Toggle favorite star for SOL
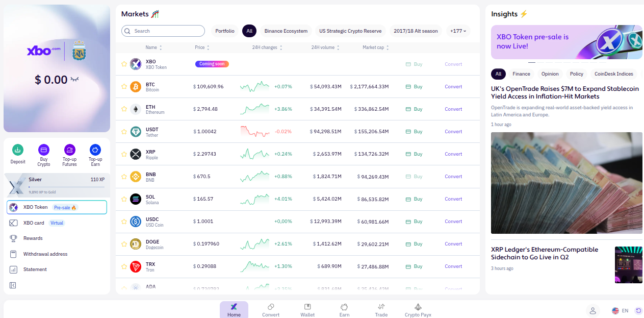This screenshot has height=318, width=644. point(124,199)
